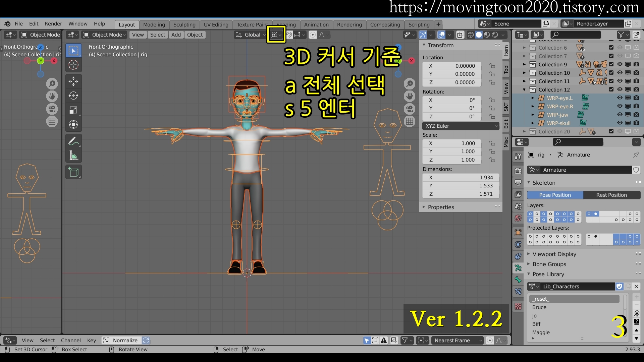The width and height of the screenshot is (644, 362).
Task: Click the sanitize pose library book icon
Action: (x=636, y=322)
